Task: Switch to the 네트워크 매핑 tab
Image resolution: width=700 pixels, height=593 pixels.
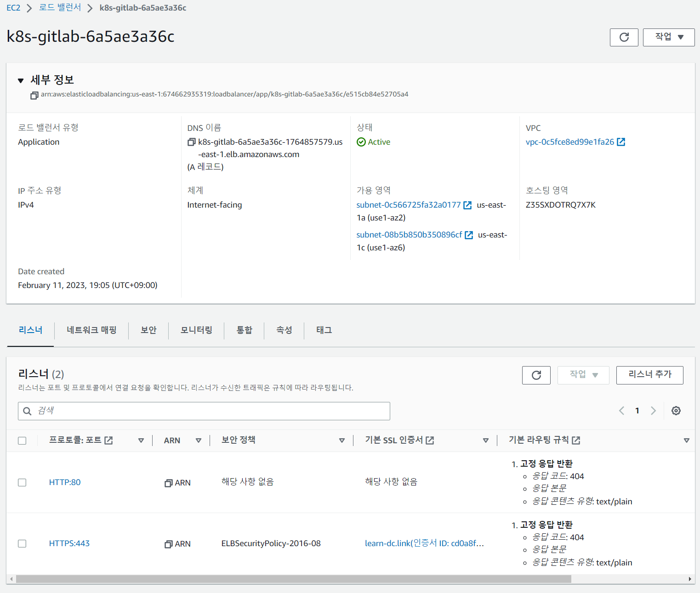Action: click(91, 330)
